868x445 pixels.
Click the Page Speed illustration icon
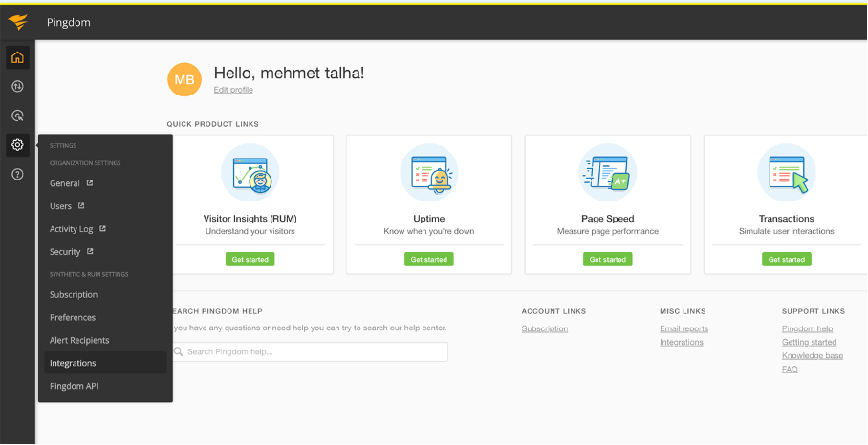point(607,173)
